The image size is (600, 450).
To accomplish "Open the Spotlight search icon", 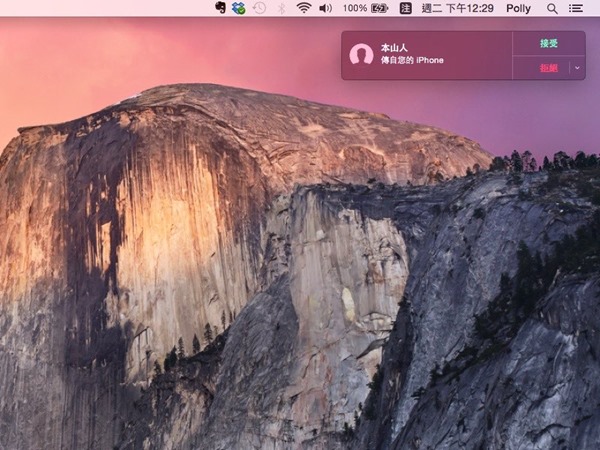I will tap(552, 8).
